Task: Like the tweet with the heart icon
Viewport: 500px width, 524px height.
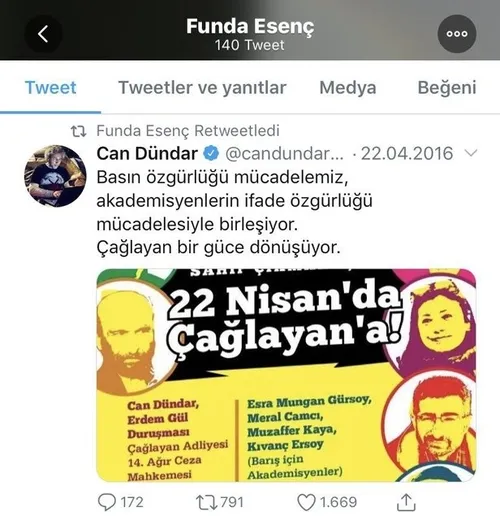Action: coord(306,502)
